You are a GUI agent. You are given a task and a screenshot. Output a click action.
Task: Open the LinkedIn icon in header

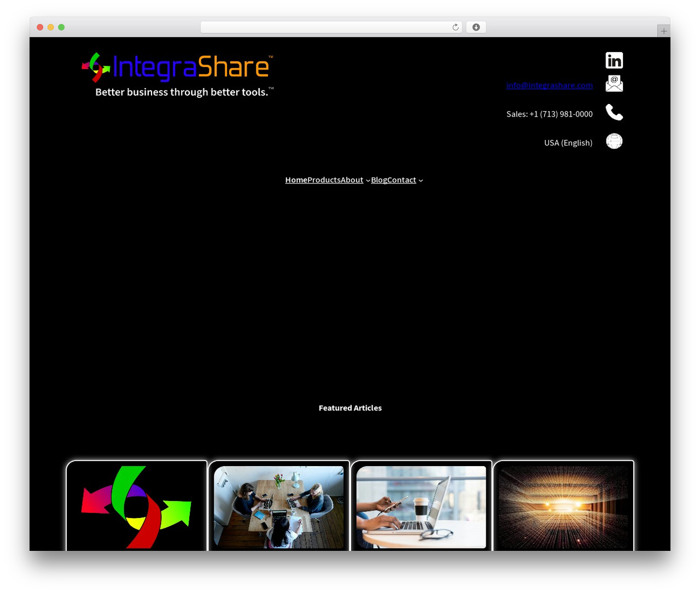point(614,60)
